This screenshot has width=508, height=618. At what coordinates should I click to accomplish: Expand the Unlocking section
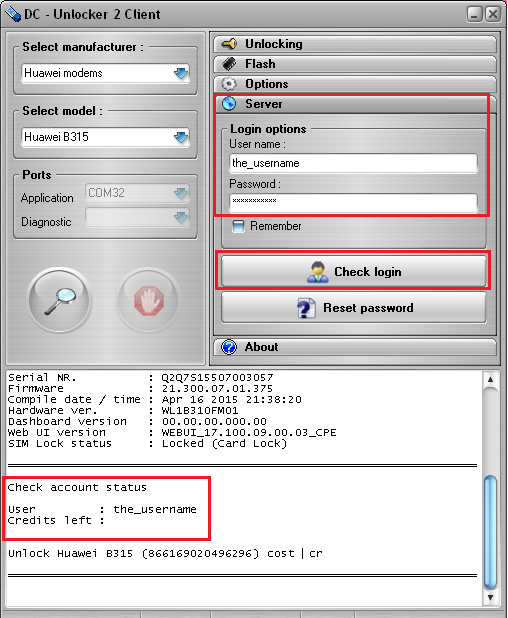pos(355,44)
